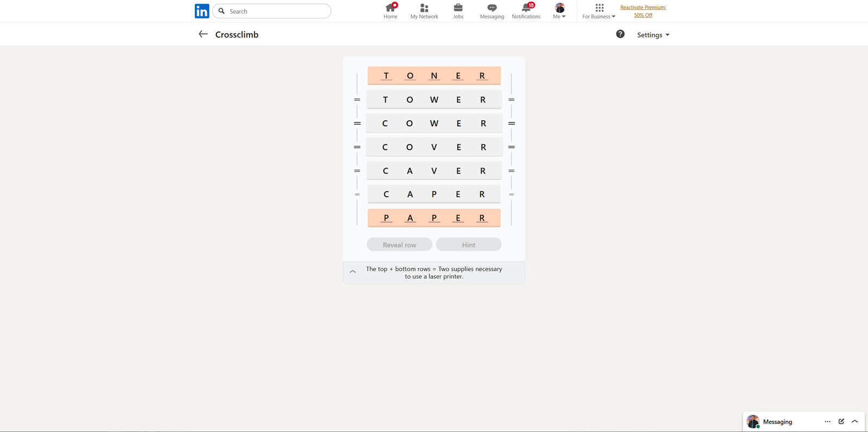Viewport: 868px width, 432px height.
Task: Click the LinkedIn logo icon
Action: point(202,11)
